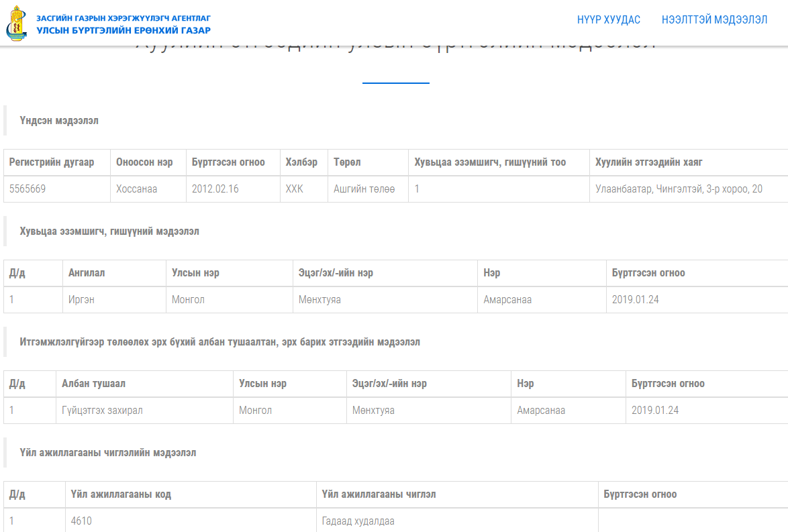Click the ЗАСГИЙН ГАЗРЫН ХЭРЭГЖҮҮЛЭГЧ АГЕНТЛАГ text

point(124,18)
